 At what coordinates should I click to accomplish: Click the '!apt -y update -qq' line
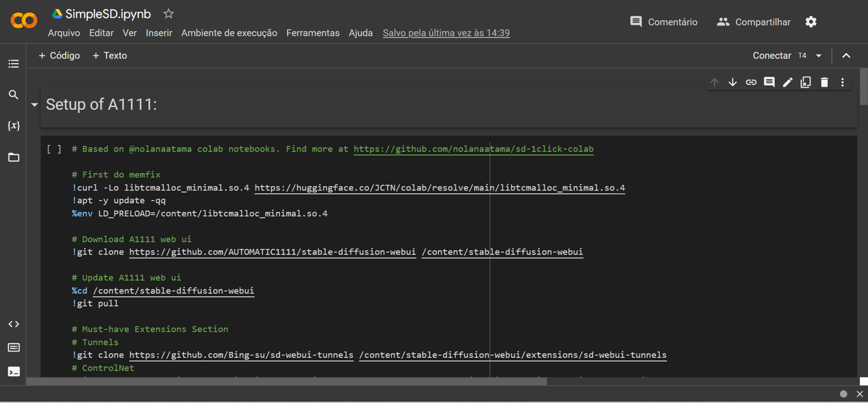click(119, 201)
